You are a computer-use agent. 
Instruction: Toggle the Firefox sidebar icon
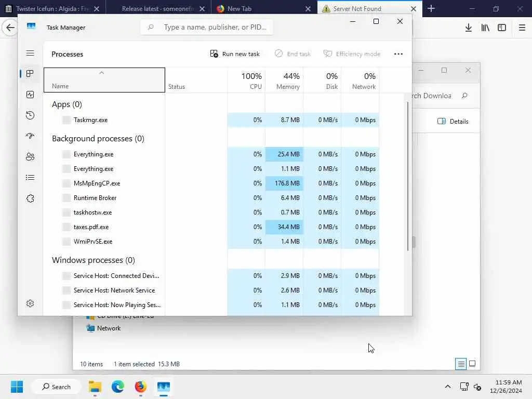tap(502, 28)
